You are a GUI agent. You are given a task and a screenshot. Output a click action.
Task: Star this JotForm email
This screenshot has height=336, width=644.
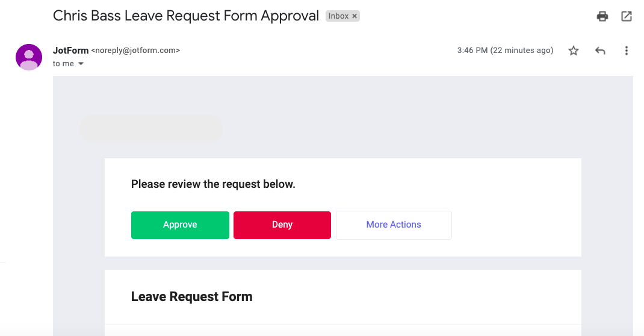(574, 51)
